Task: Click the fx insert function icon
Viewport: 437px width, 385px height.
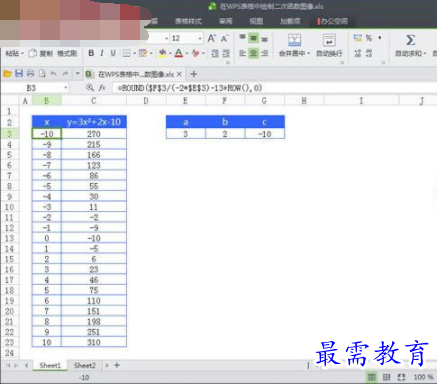Action: point(102,88)
